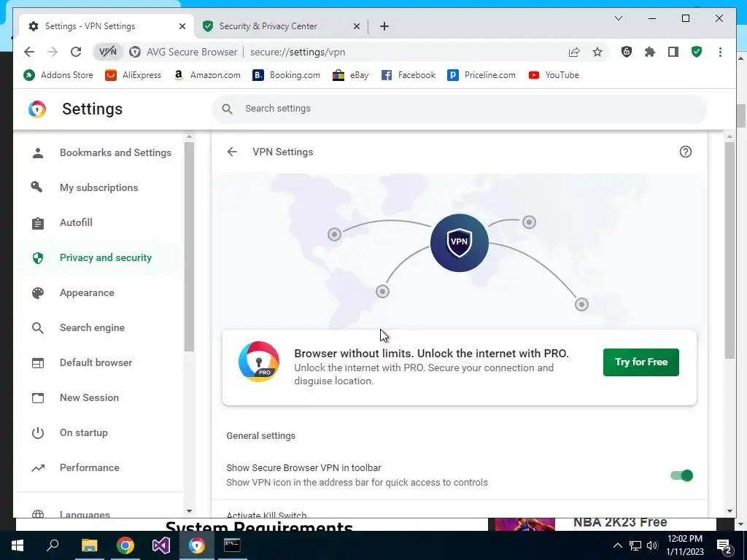Open AliExpress bookmark

click(x=133, y=75)
